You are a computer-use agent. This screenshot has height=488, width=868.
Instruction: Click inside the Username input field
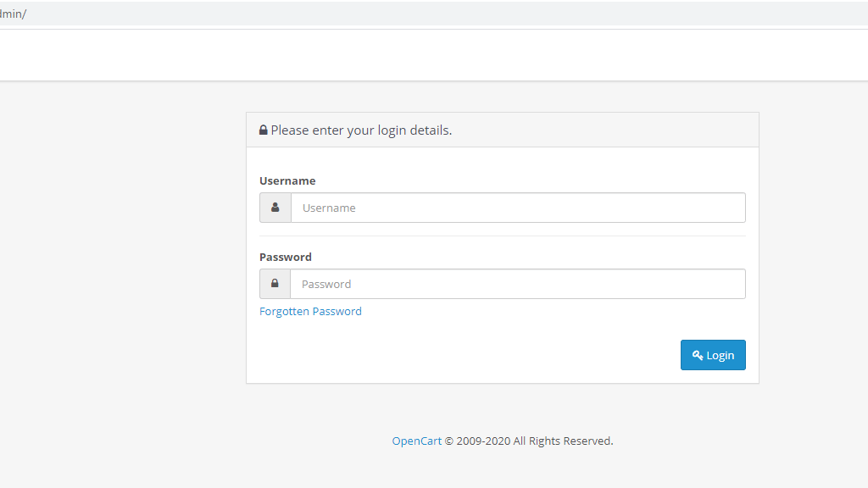click(517, 207)
